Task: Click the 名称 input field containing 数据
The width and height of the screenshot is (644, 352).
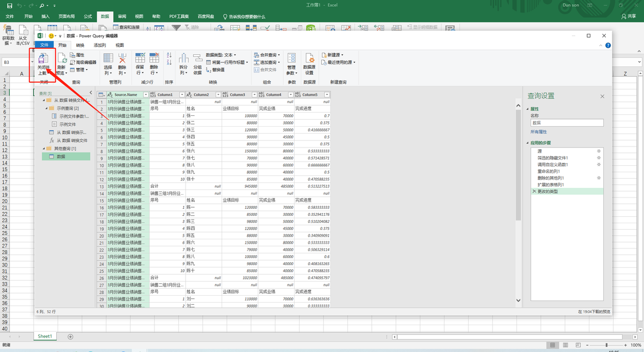Action: 567,123
